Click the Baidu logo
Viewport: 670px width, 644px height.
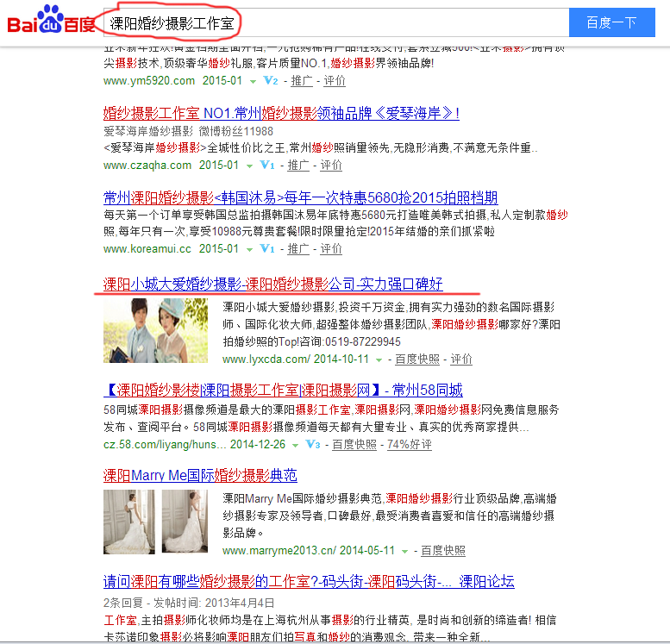pos(52,20)
